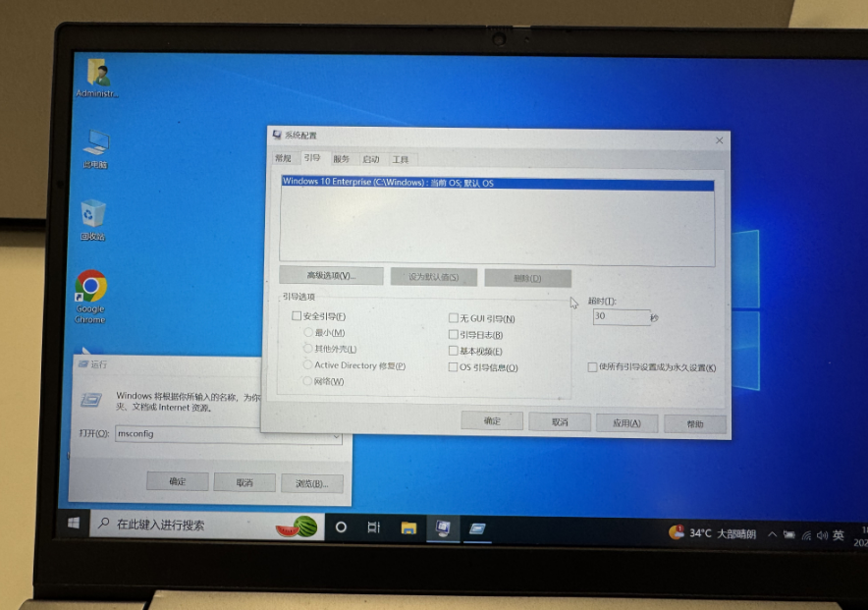Image resolution: width=868 pixels, height=610 pixels.
Task: Select the 引导 (Boot) tab
Action: (312, 158)
